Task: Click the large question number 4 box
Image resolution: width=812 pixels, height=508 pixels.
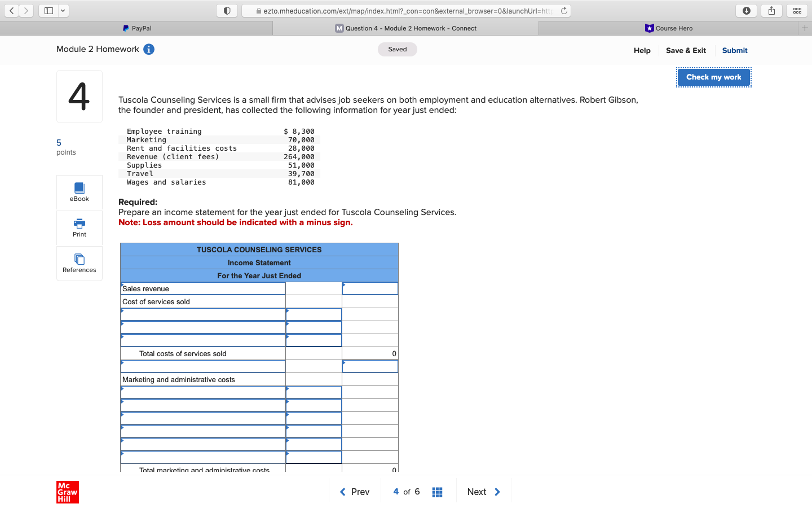Action: [x=80, y=97]
